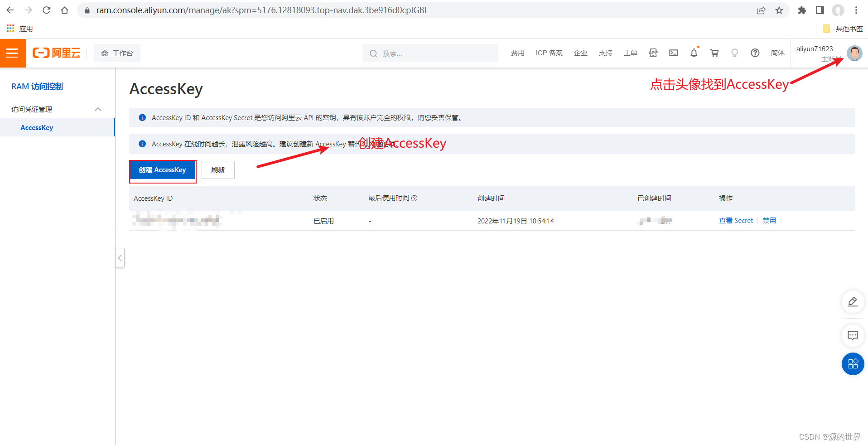
Task: Open browser profile avatar
Action: pos(838,10)
